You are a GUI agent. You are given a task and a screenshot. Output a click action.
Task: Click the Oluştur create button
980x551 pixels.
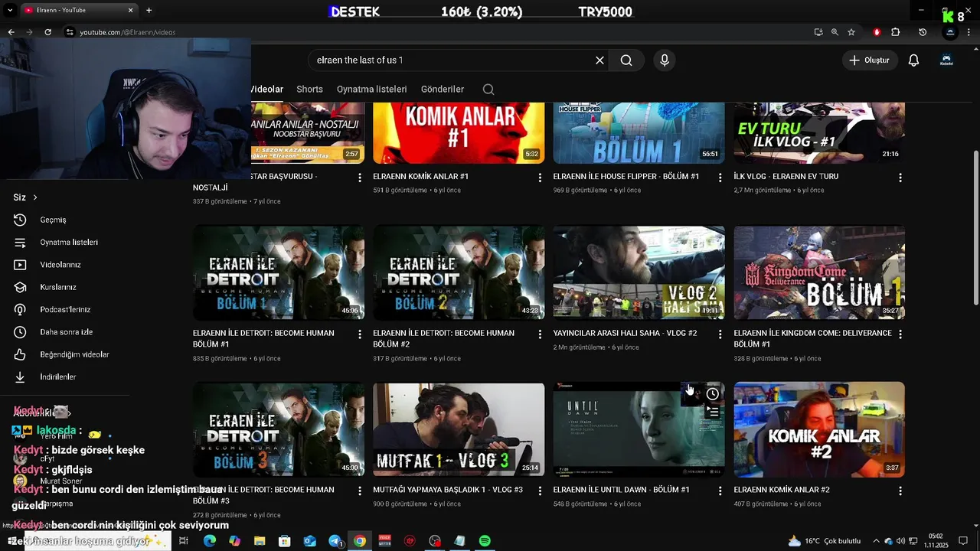(x=870, y=60)
